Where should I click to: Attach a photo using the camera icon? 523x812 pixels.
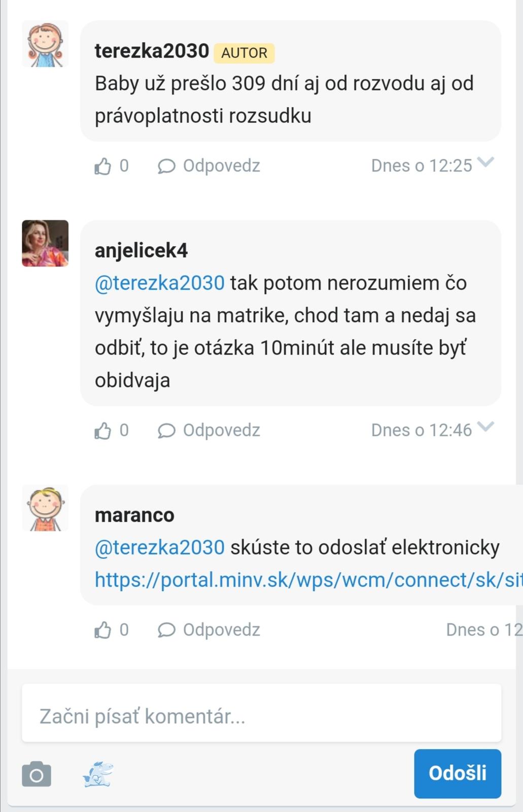pos(37,774)
